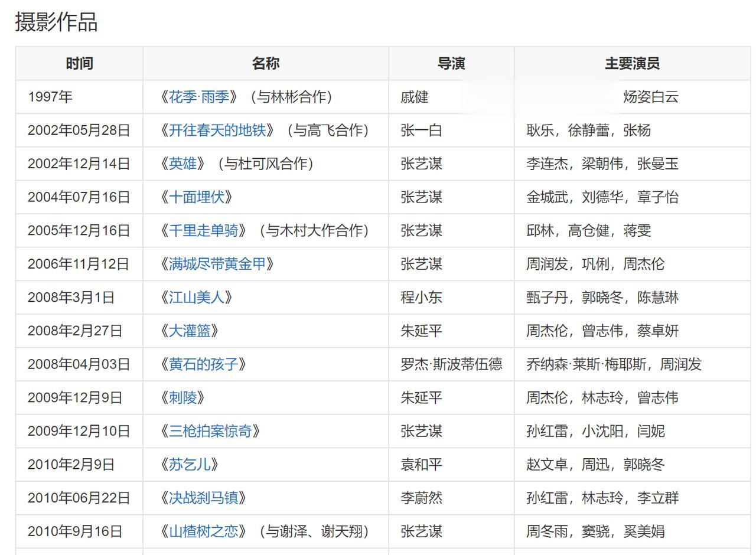Open the 满城尽带黄金甲 link
Viewport: 756px width, 555px height.
[x=217, y=264]
